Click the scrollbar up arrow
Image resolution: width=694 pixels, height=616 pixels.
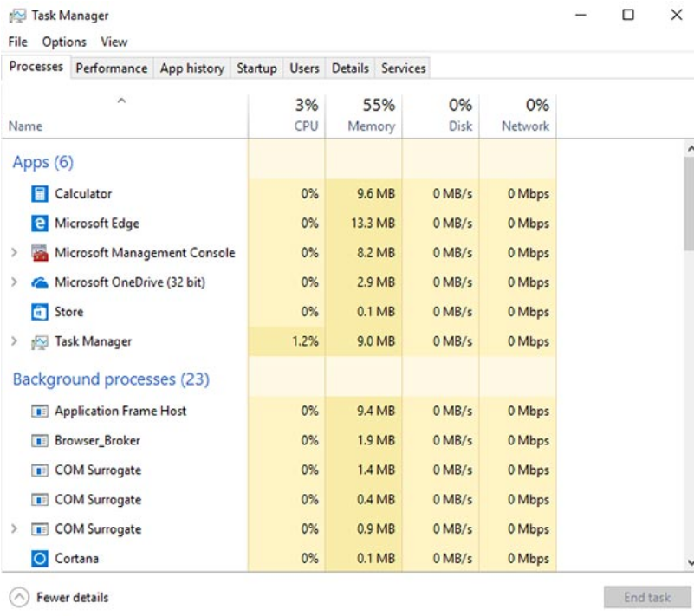click(x=690, y=149)
